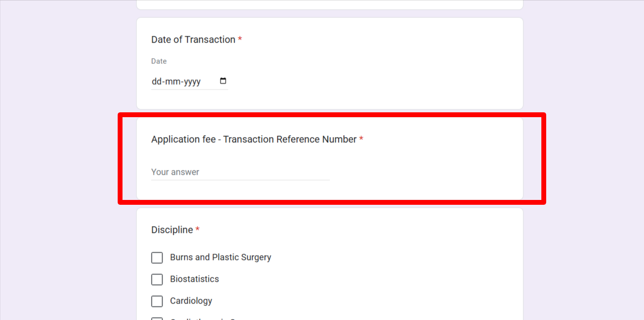Enable the Cardiology checkbox
This screenshot has width=644, height=320.
(x=157, y=301)
